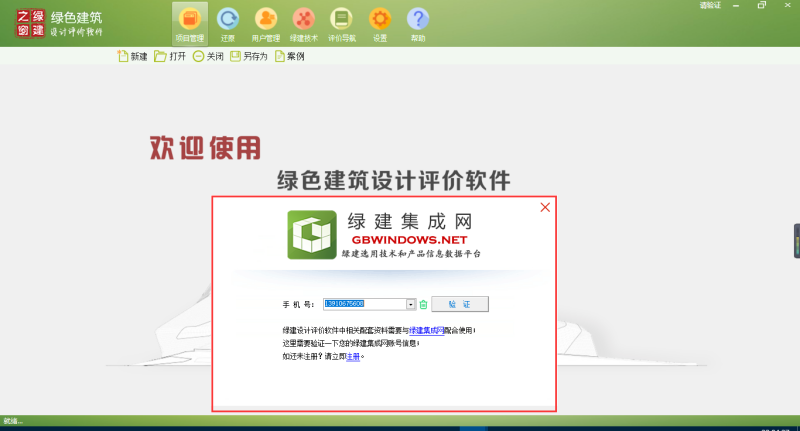
Task: Click 打开 (Open) in the toolbar
Action: [170, 57]
